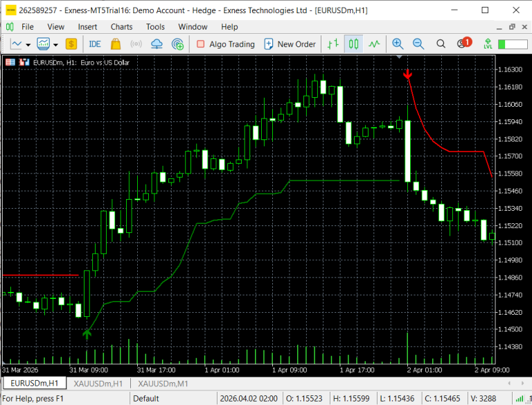Switch to the XAUUSDm,M1 chart tab
The height and width of the screenshot is (405, 532).
(x=163, y=384)
